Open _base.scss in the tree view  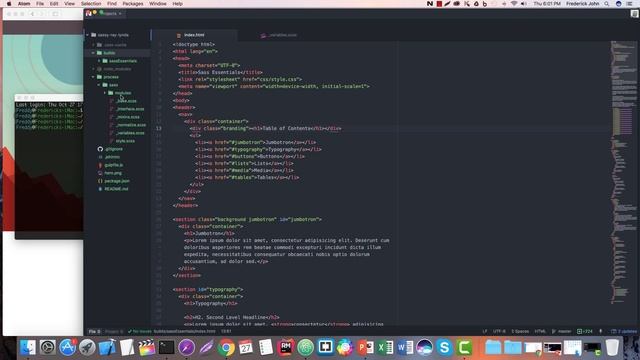click(127, 101)
